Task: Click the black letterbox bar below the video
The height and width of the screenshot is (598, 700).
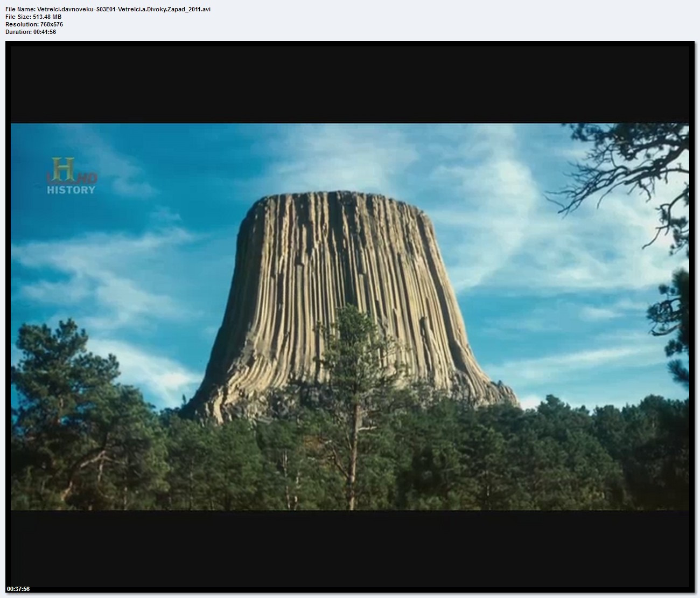Action: pyautogui.click(x=350, y=550)
